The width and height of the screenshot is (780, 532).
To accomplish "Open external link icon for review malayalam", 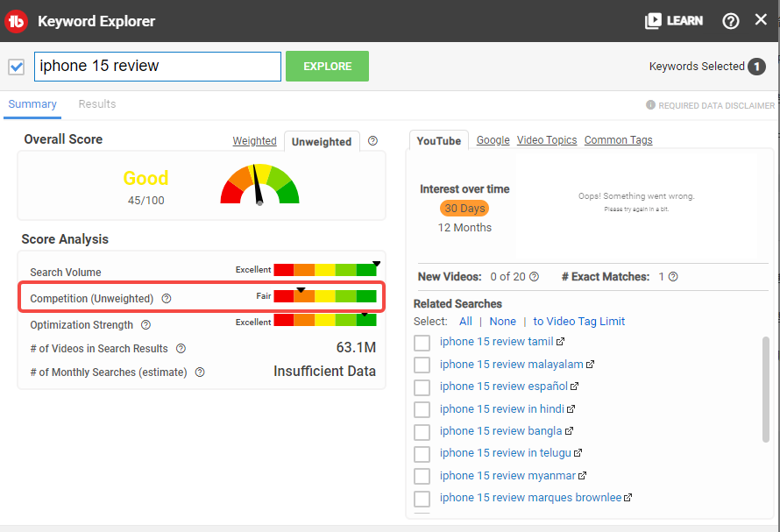I will [x=591, y=365].
